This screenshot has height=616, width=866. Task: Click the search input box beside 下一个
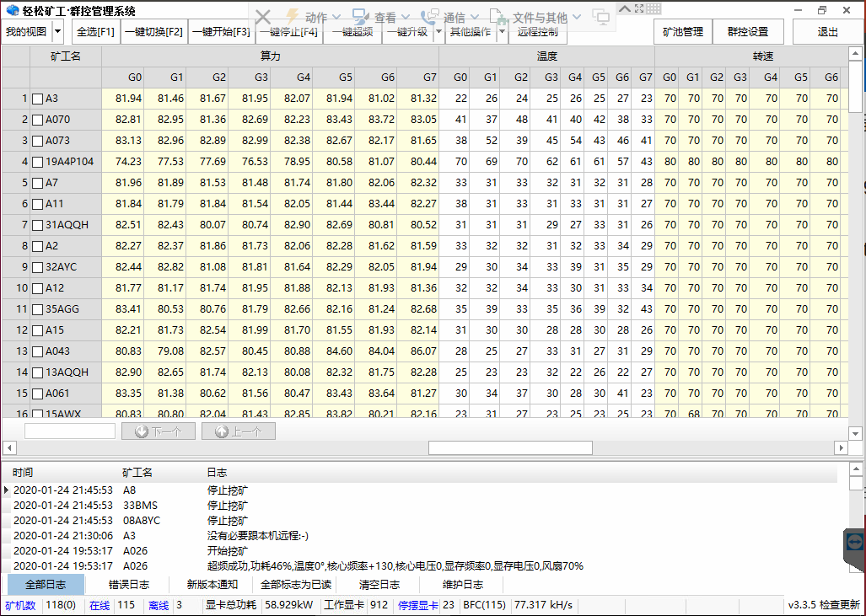click(x=70, y=431)
